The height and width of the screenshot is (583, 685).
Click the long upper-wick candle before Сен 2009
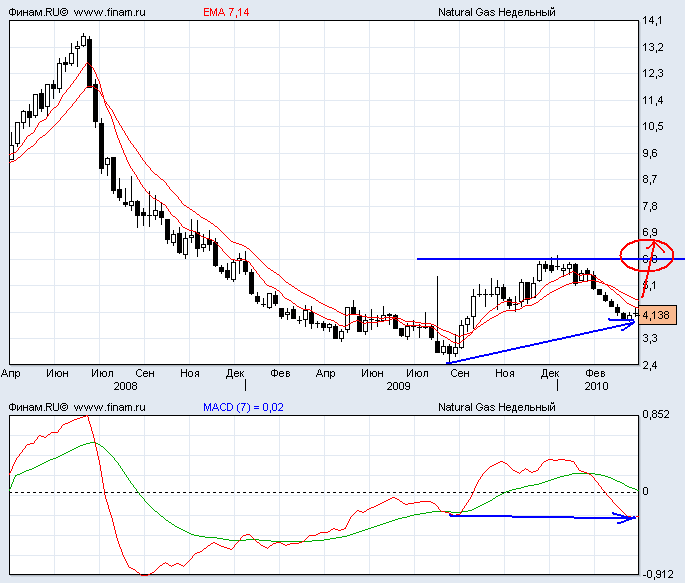pos(437,314)
